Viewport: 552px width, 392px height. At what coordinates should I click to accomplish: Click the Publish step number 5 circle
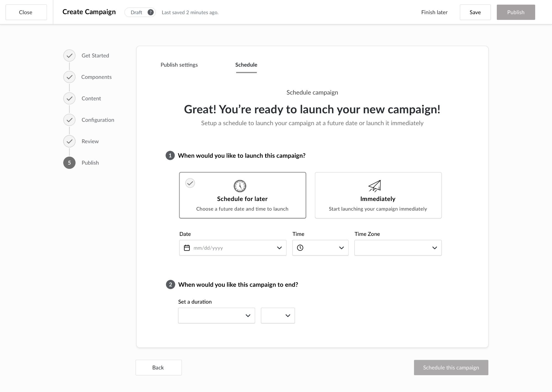pyautogui.click(x=69, y=163)
